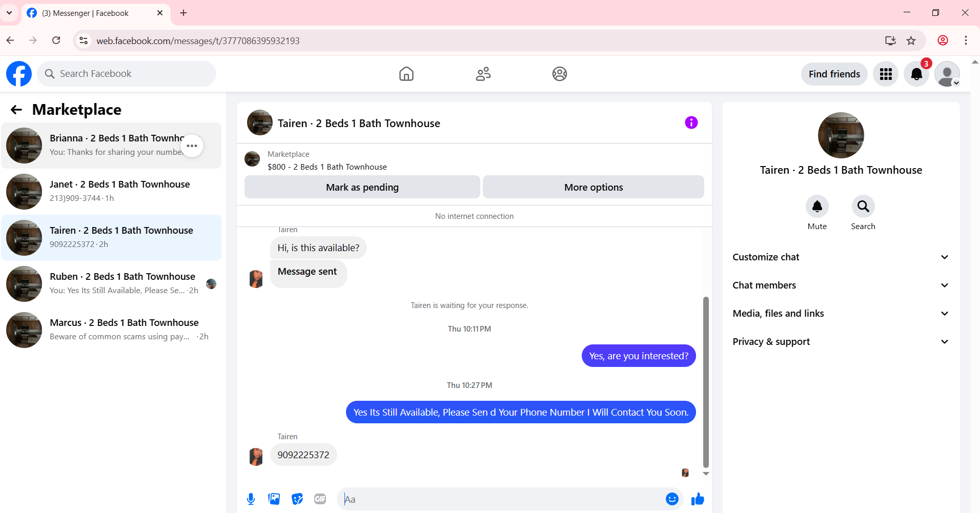The image size is (980, 513).
Task: Go back with Marketplace back arrow
Action: [x=16, y=110]
